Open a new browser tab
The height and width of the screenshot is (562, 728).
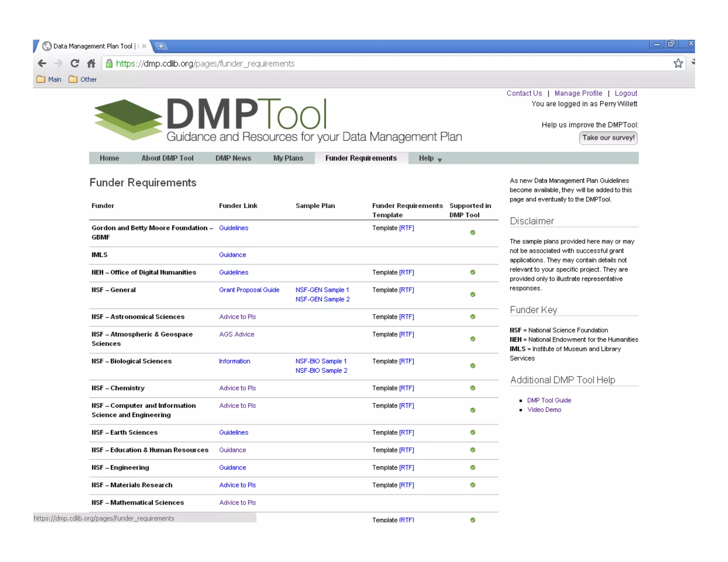pos(161,46)
